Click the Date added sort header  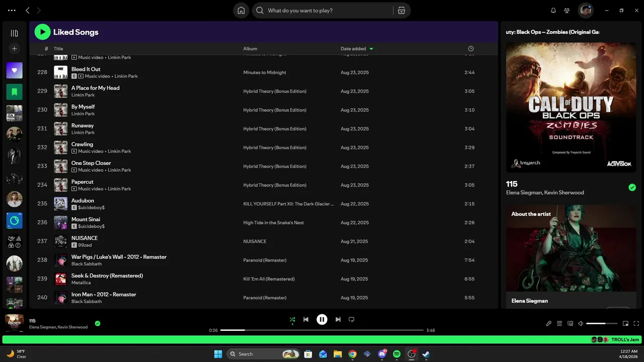pos(357,49)
